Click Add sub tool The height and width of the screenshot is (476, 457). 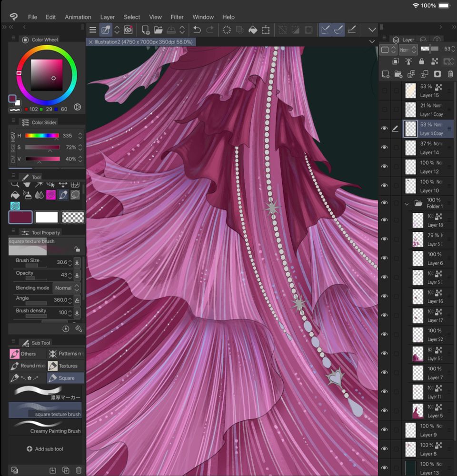point(45,449)
